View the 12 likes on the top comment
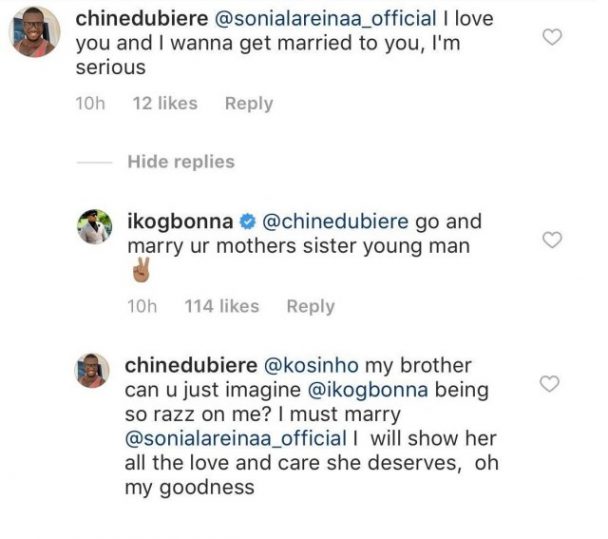This screenshot has height=539, width=608. coord(165,103)
